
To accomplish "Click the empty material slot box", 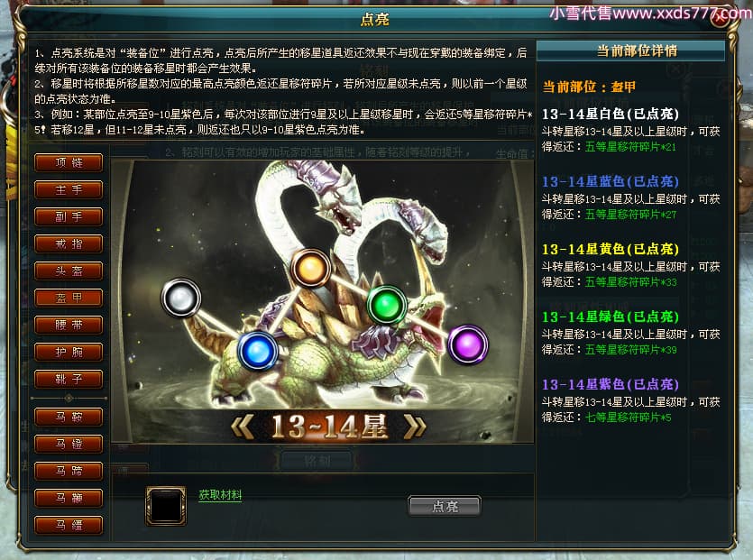I will tap(166, 506).
